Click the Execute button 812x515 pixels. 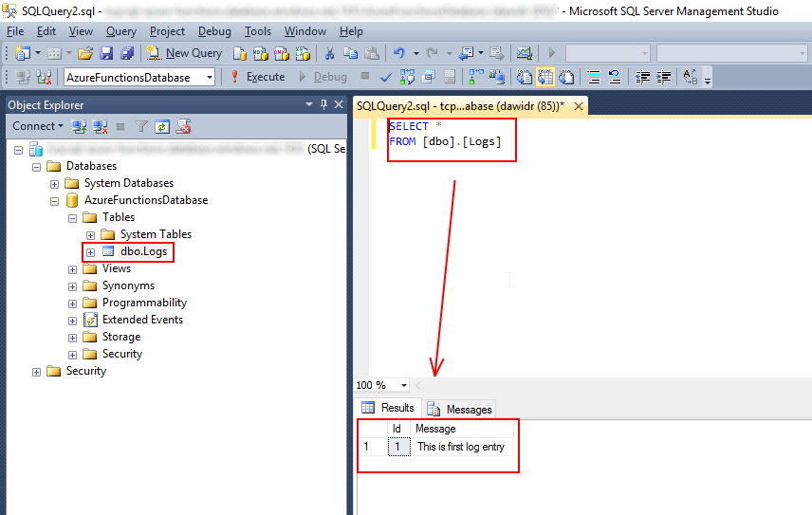(257, 77)
